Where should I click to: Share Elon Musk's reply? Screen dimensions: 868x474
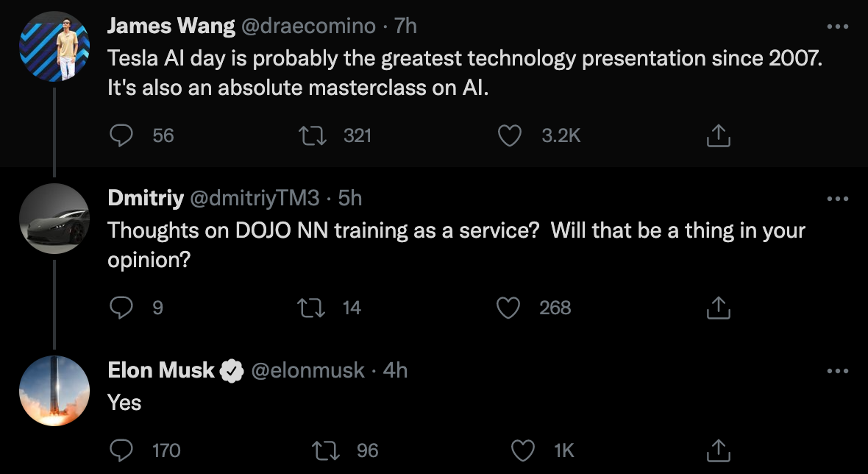pos(718,450)
